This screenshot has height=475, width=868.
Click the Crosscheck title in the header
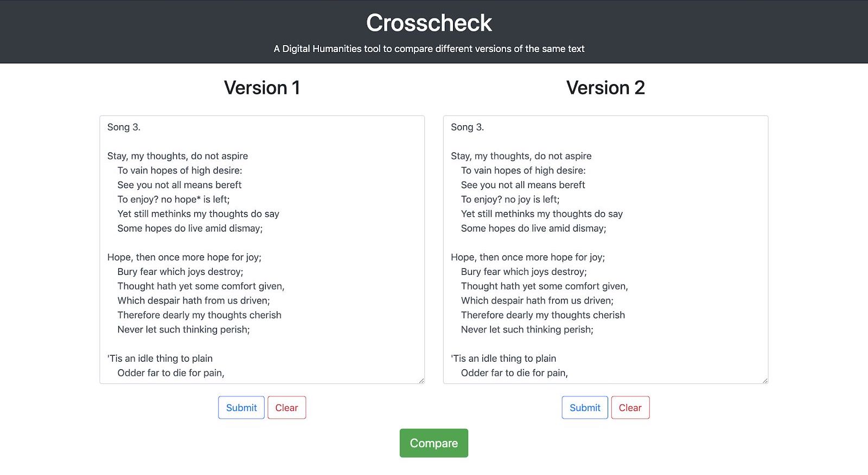[x=429, y=23]
